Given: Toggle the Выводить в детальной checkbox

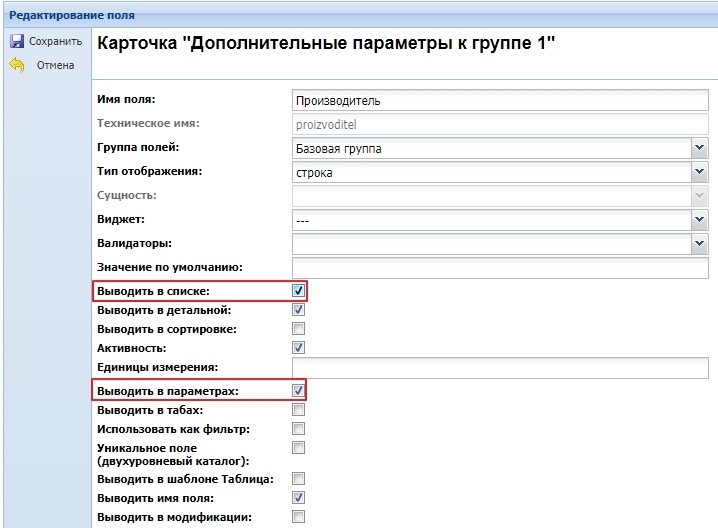Looking at the screenshot, I should point(298,310).
